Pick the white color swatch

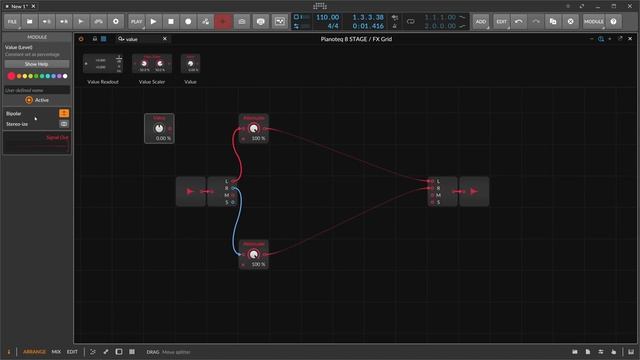(x=65, y=76)
